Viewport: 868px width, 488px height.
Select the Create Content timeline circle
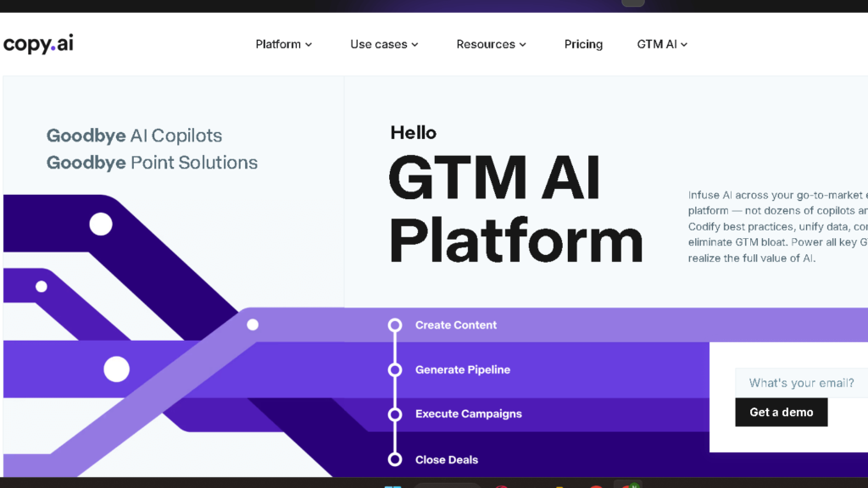coord(395,324)
